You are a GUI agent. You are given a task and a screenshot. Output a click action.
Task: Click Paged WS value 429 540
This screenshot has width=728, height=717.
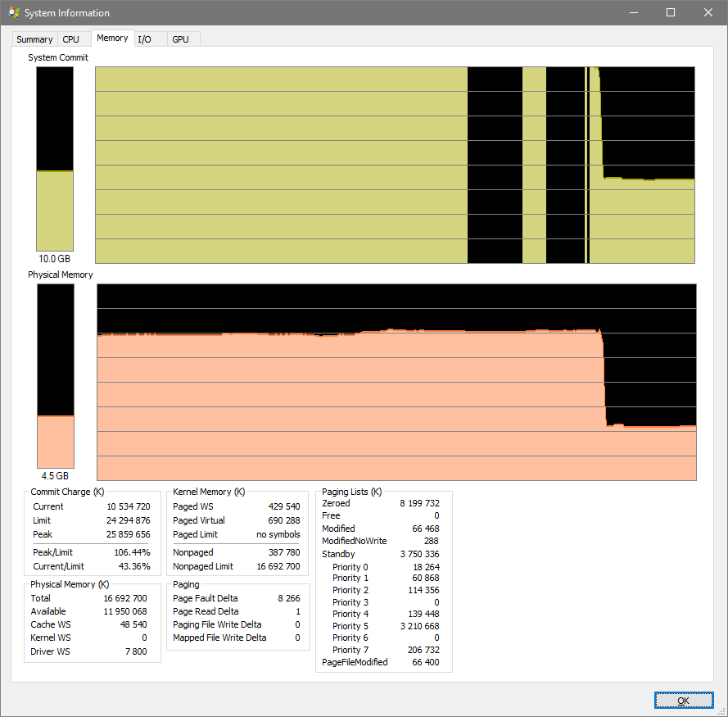(x=284, y=506)
